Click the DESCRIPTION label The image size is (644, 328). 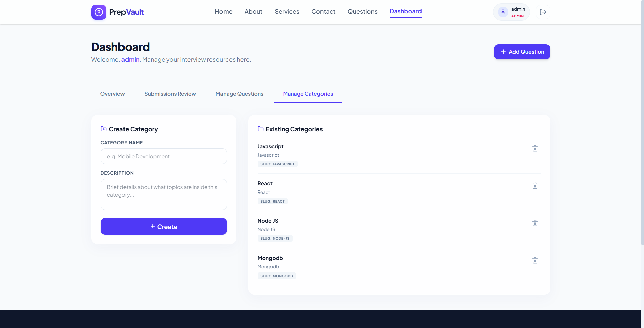(x=117, y=173)
